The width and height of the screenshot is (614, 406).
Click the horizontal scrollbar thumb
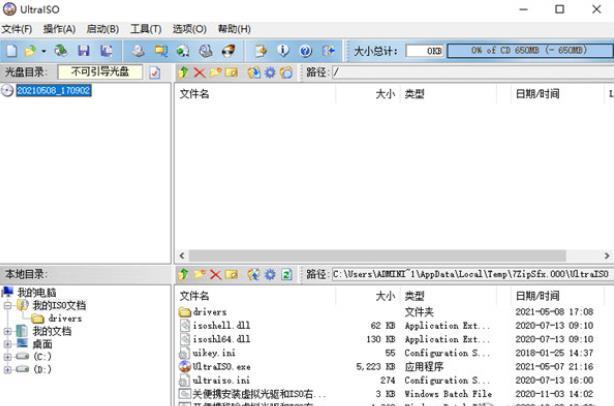[377, 256]
